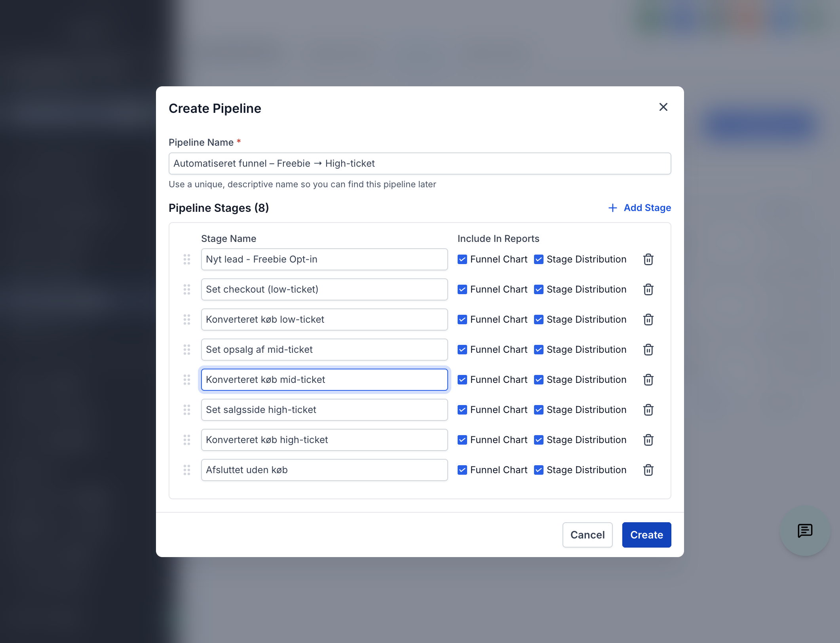Edit the 'Nyt lead - Freebie Opt-in' stage name
Image resolution: width=840 pixels, height=643 pixels.
324,259
